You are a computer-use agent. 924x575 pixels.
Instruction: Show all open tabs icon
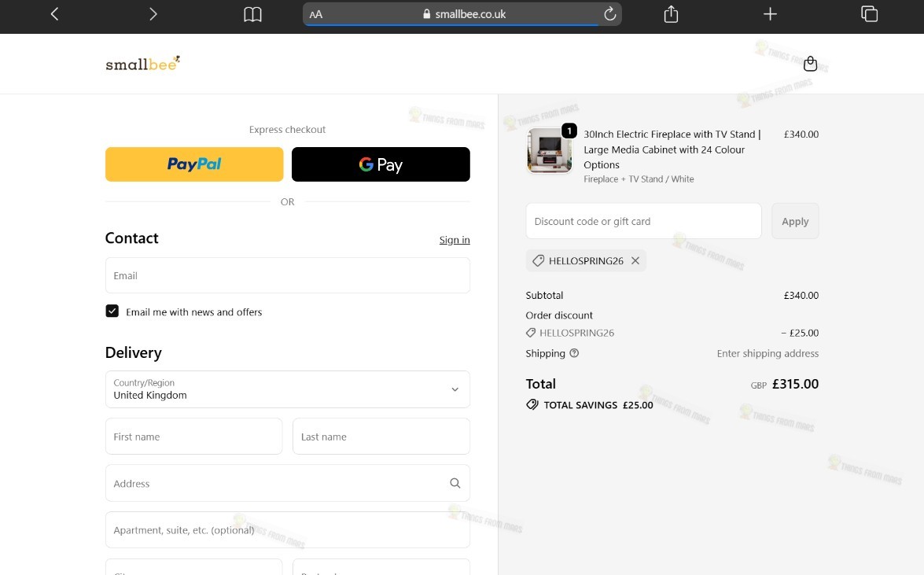[x=869, y=13]
